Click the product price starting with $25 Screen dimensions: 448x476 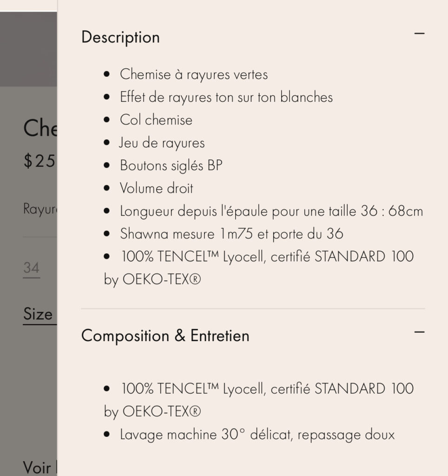pos(40,161)
